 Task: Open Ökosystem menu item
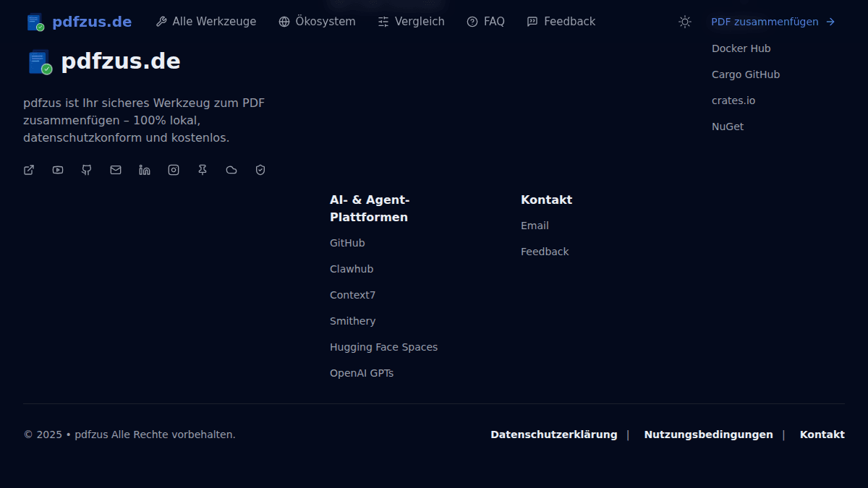tap(317, 22)
